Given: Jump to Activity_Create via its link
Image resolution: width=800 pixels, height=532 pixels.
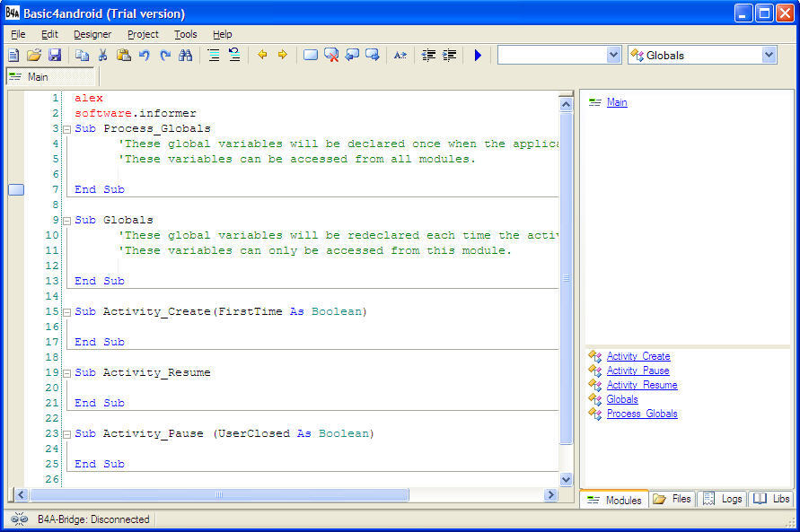Looking at the screenshot, I should pos(637,355).
